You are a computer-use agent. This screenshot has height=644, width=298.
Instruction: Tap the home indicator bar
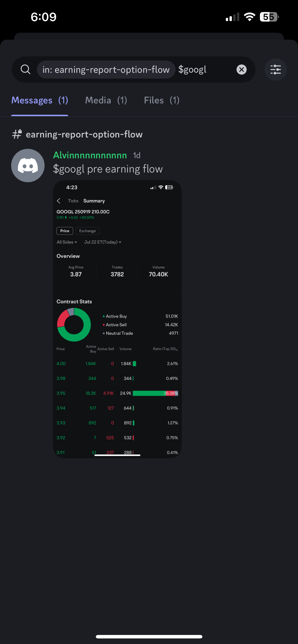(149, 637)
